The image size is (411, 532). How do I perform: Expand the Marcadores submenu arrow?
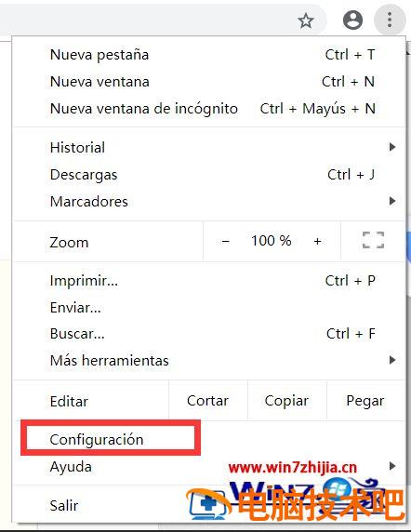(x=392, y=201)
